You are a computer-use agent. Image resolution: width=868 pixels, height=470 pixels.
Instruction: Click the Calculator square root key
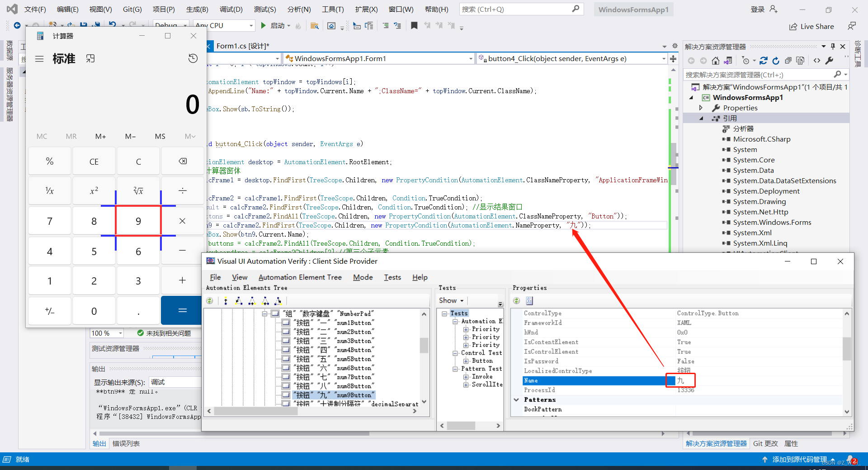tap(138, 191)
